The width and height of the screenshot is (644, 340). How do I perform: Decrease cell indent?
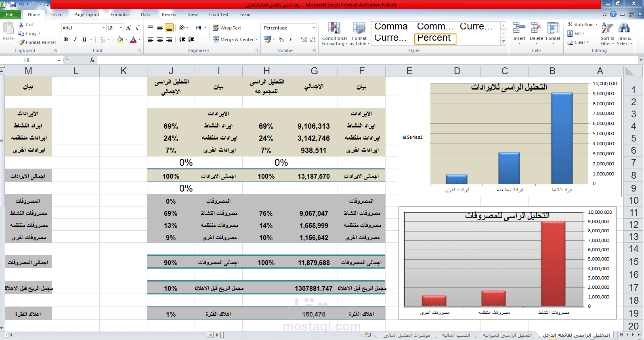click(x=182, y=40)
